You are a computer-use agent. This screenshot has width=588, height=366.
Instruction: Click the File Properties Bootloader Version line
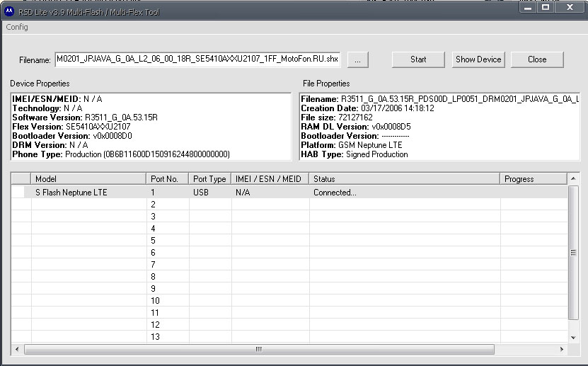355,136
